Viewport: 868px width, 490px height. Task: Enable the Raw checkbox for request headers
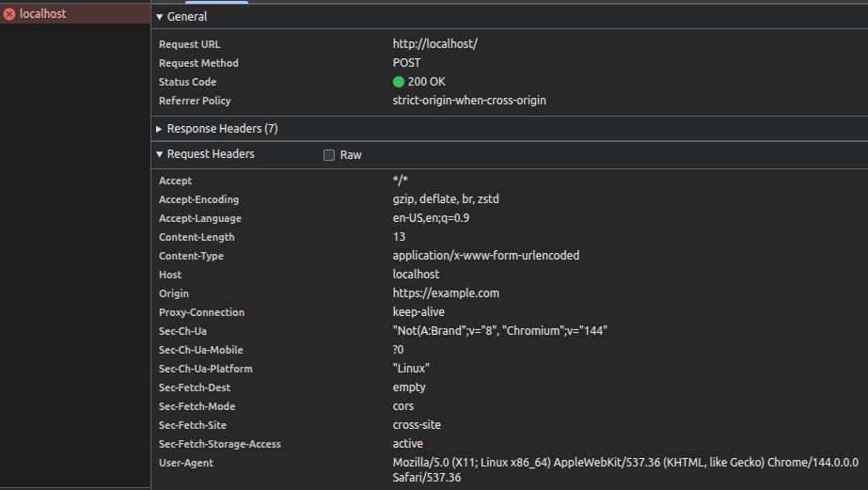point(329,155)
